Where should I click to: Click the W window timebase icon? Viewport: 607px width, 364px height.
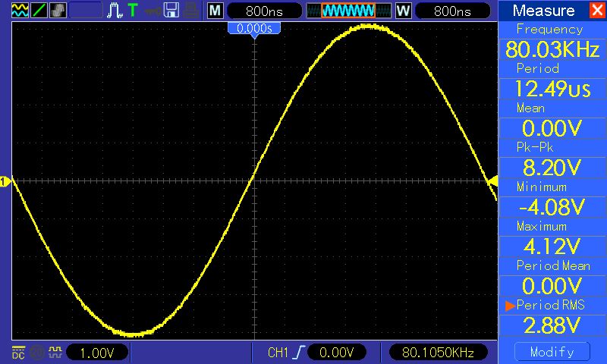pos(403,11)
